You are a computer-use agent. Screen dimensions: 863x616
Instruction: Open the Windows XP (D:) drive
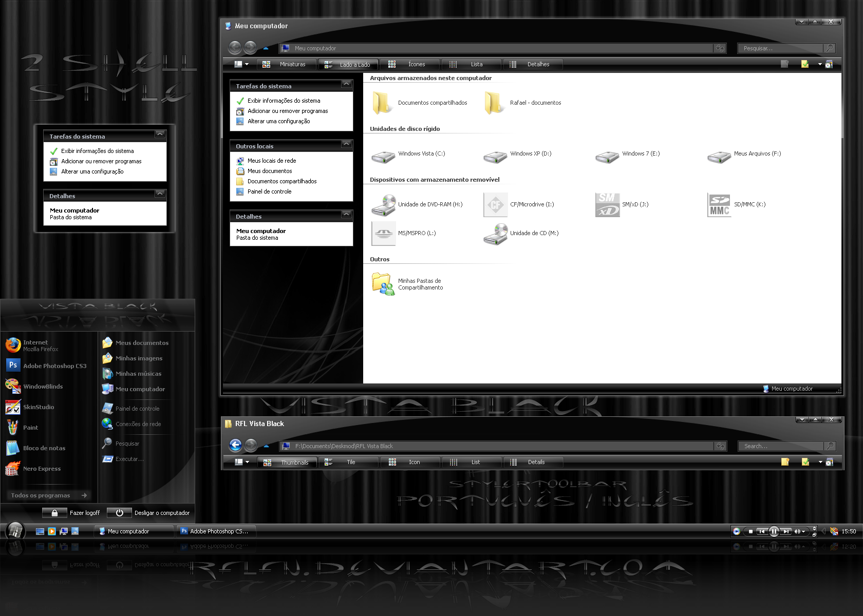tap(518, 156)
